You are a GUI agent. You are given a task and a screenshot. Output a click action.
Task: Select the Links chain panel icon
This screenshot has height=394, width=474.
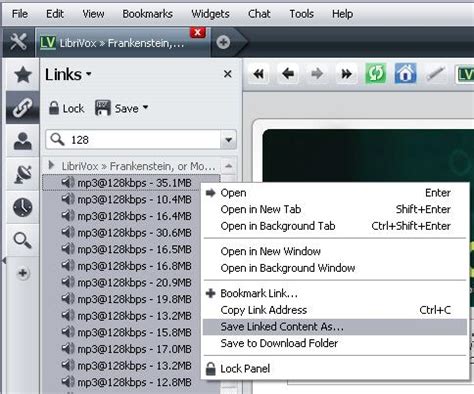click(23, 107)
